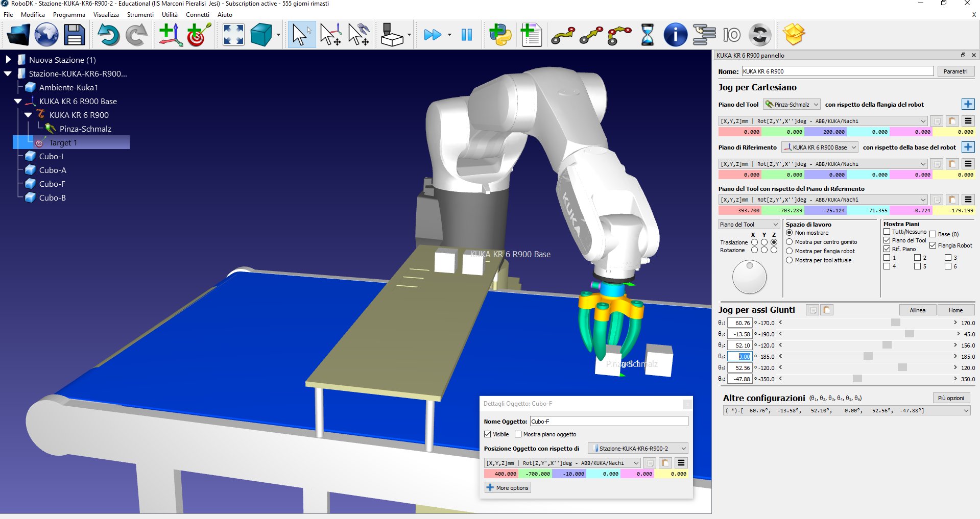
Task: Add a message instruction with info icon
Action: [675, 35]
